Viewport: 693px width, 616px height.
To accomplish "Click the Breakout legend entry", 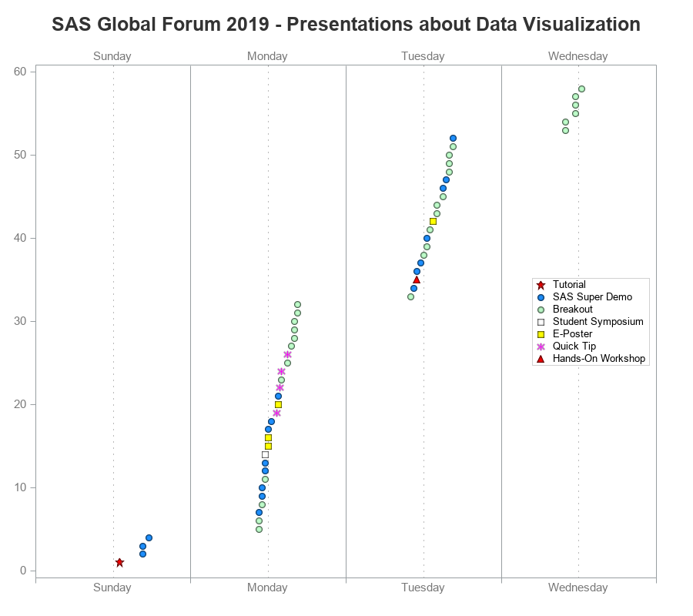I will point(564,310).
